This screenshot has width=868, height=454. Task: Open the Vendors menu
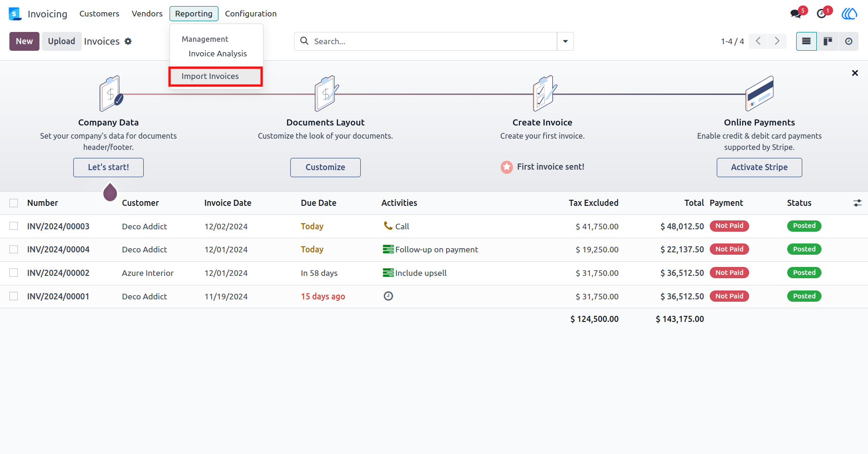click(147, 14)
